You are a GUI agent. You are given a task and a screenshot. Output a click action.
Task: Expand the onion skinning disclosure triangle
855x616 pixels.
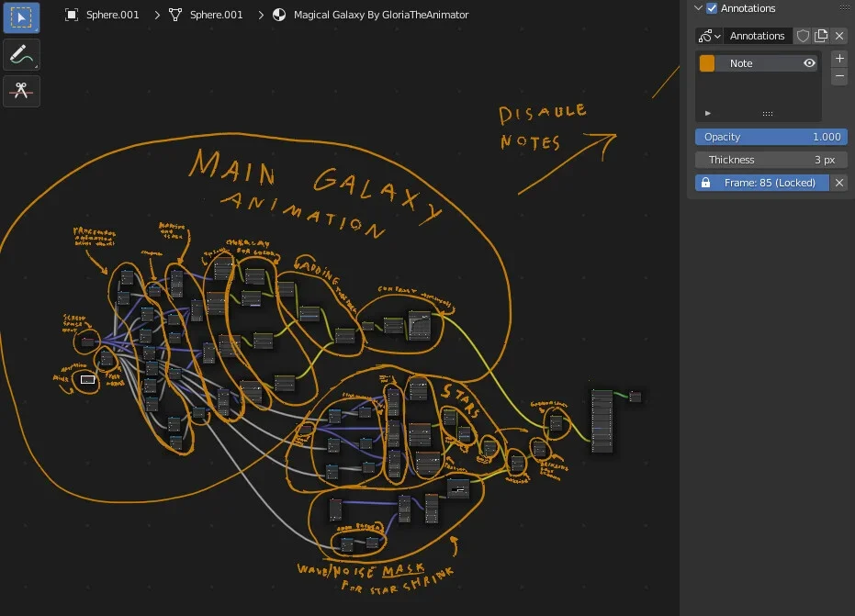coord(706,112)
